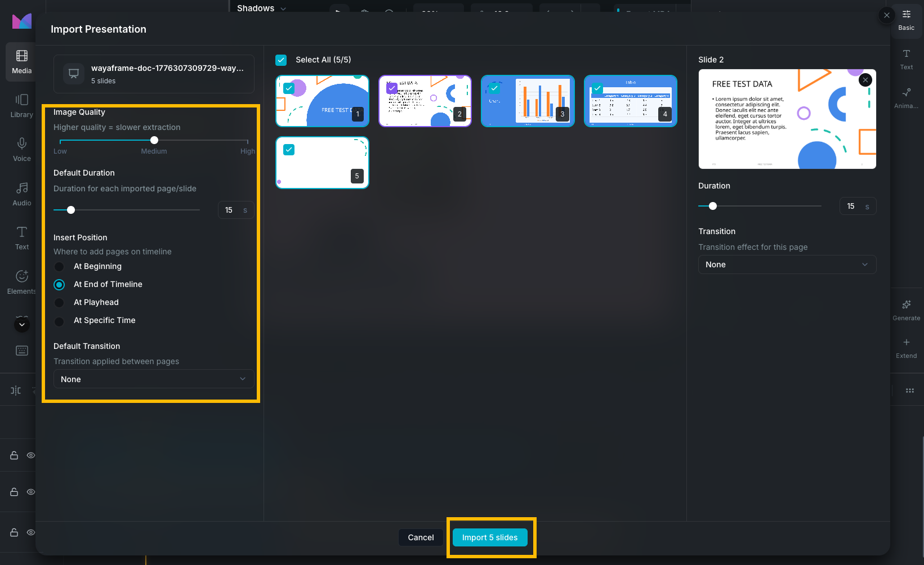Image resolution: width=924 pixels, height=565 pixels.
Task: Uncheck the Select All (5/5) checkbox
Action: [x=281, y=60]
